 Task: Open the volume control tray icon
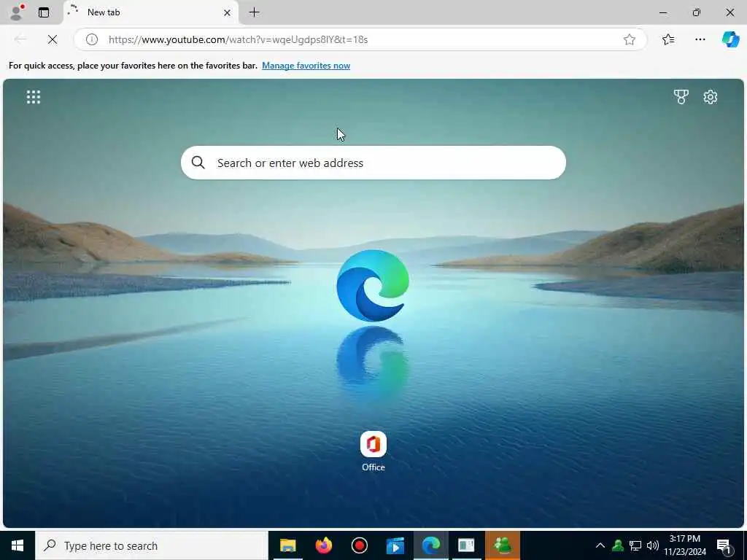[x=653, y=545]
